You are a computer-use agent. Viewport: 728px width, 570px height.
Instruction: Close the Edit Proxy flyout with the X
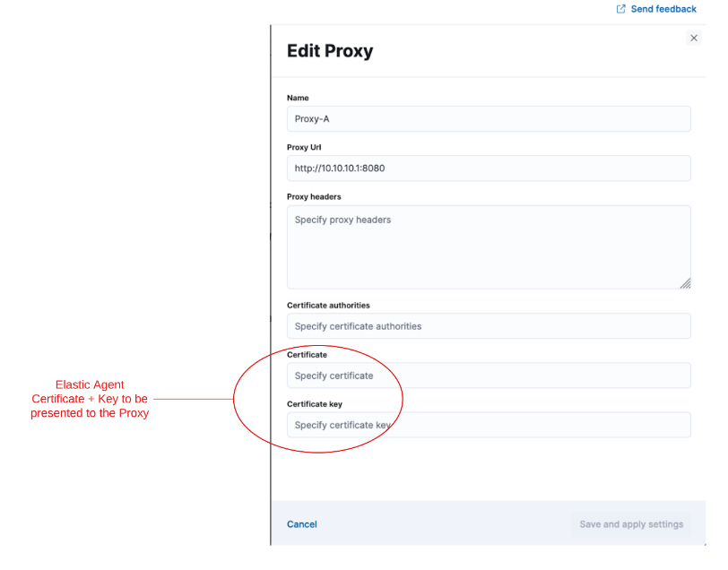[694, 38]
